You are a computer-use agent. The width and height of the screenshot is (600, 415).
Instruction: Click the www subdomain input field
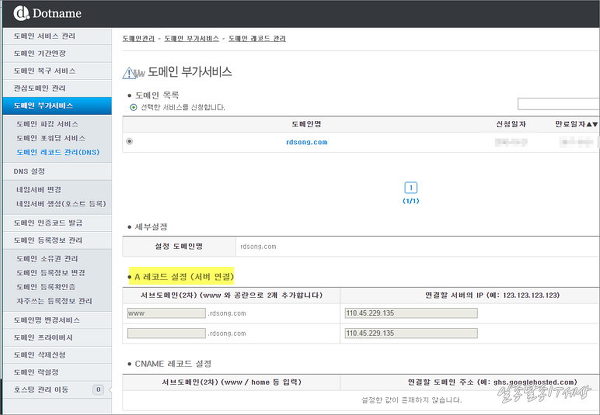165,313
